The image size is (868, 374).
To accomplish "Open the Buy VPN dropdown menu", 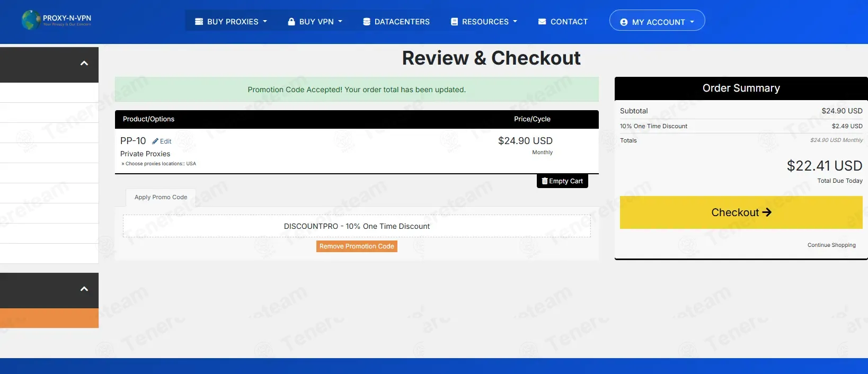I will coord(315,22).
